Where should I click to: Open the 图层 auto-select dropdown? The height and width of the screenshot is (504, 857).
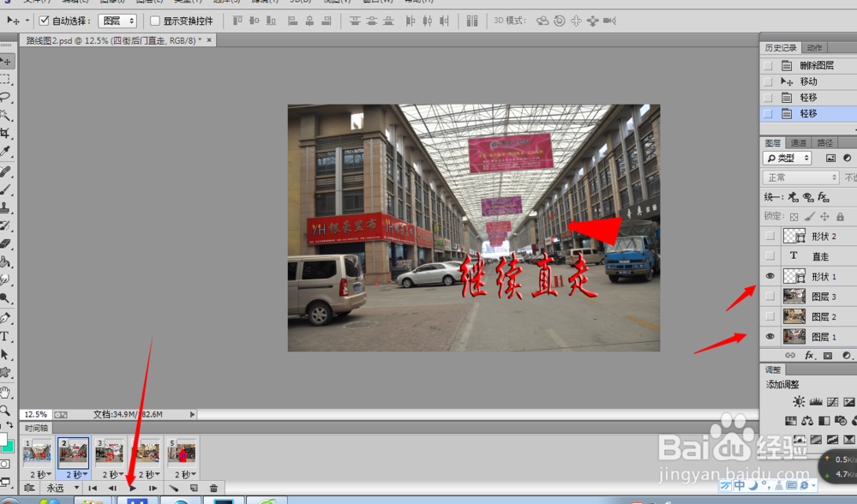(117, 21)
